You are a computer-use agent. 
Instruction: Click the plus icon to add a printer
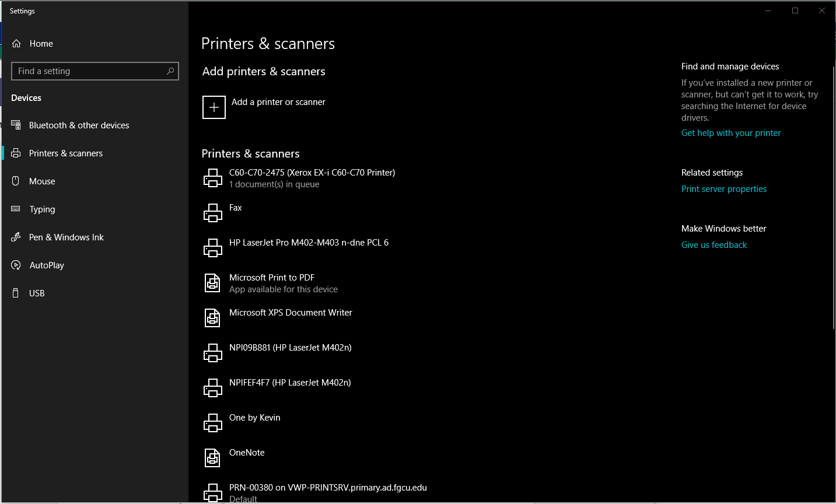point(214,107)
